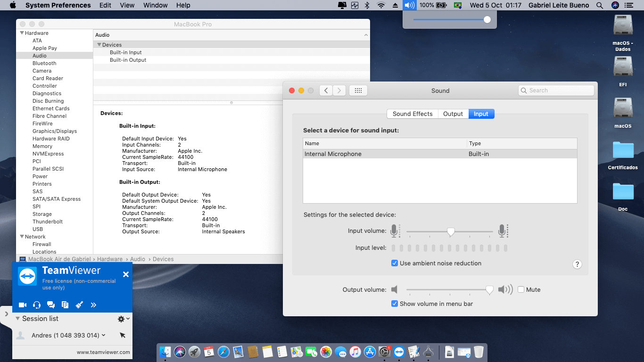644x362 pixels.
Task: Go forward in Sound preferences
Action: [x=339, y=90]
